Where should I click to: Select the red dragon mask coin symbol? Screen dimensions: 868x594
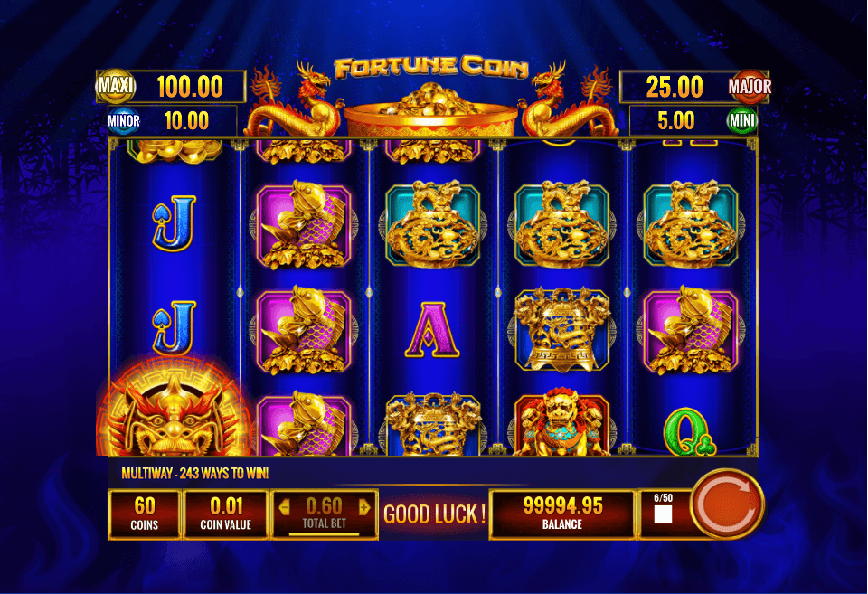pyautogui.click(x=175, y=409)
